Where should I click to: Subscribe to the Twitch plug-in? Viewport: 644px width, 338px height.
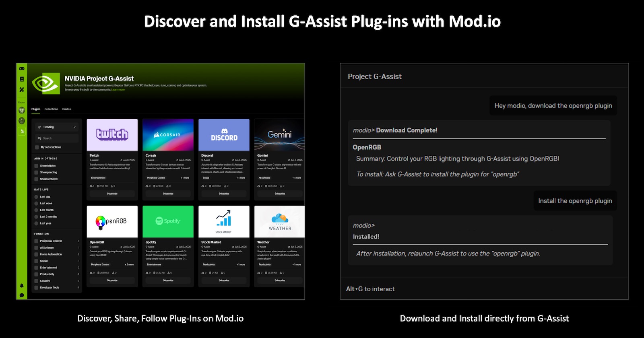(112, 194)
